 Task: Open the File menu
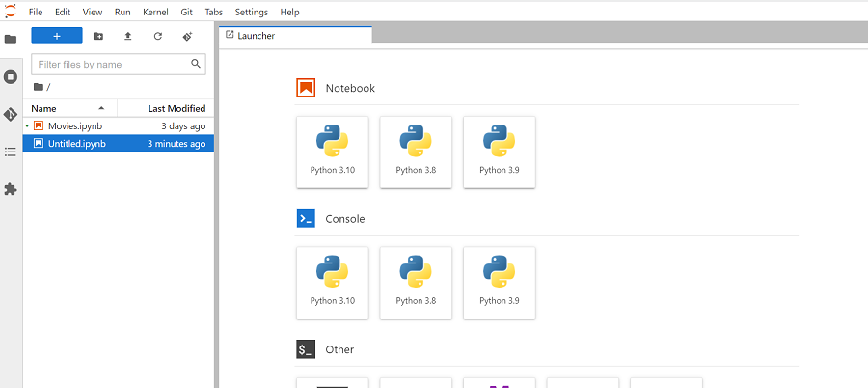click(36, 12)
